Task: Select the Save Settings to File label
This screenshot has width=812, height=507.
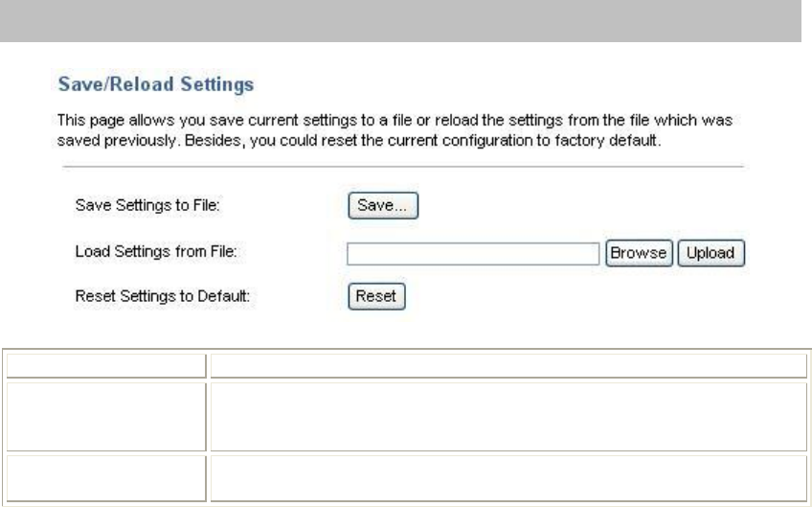Action: click(147, 205)
